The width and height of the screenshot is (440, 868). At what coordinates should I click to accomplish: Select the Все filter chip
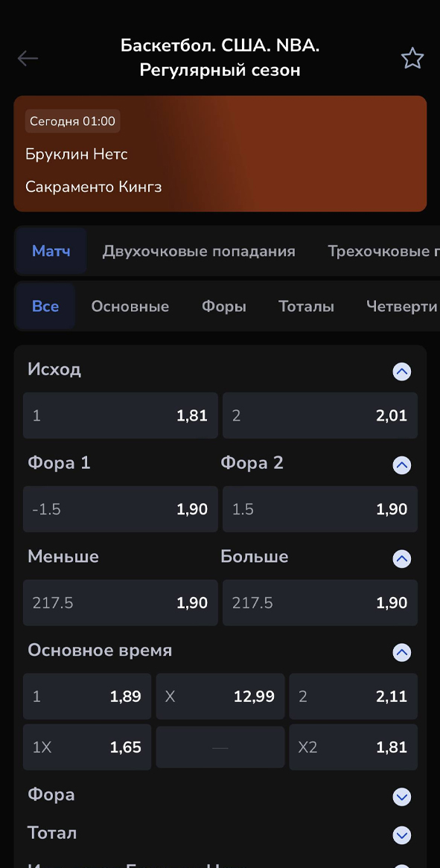click(45, 305)
